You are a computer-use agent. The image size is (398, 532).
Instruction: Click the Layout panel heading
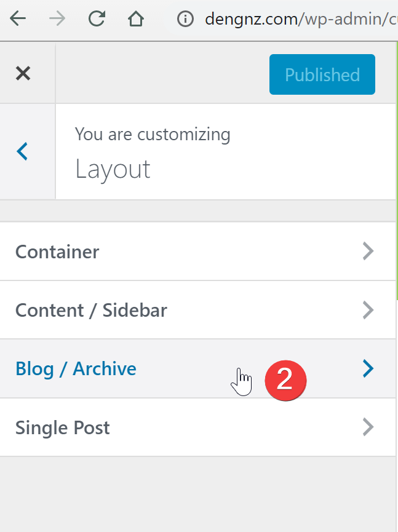(x=113, y=170)
